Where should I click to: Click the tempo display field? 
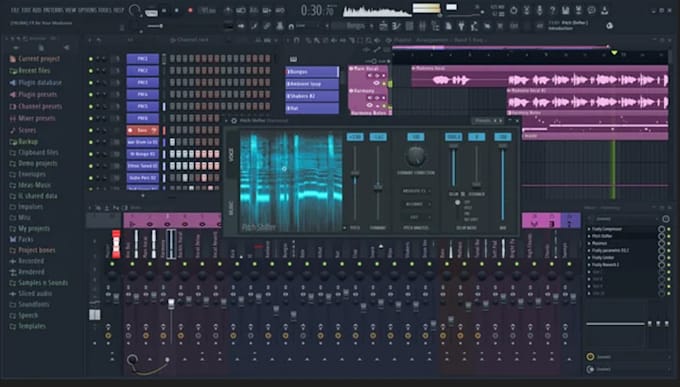point(206,10)
